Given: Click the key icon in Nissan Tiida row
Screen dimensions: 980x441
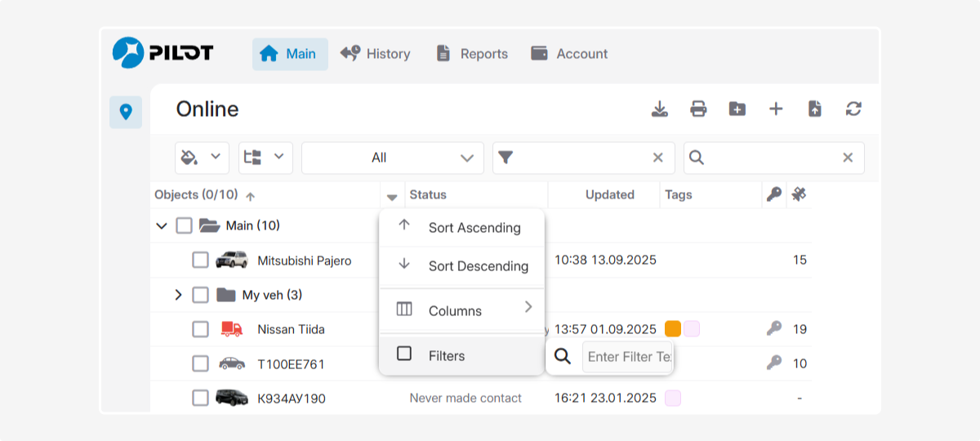Looking at the screenshot, I should pos(774,328).
